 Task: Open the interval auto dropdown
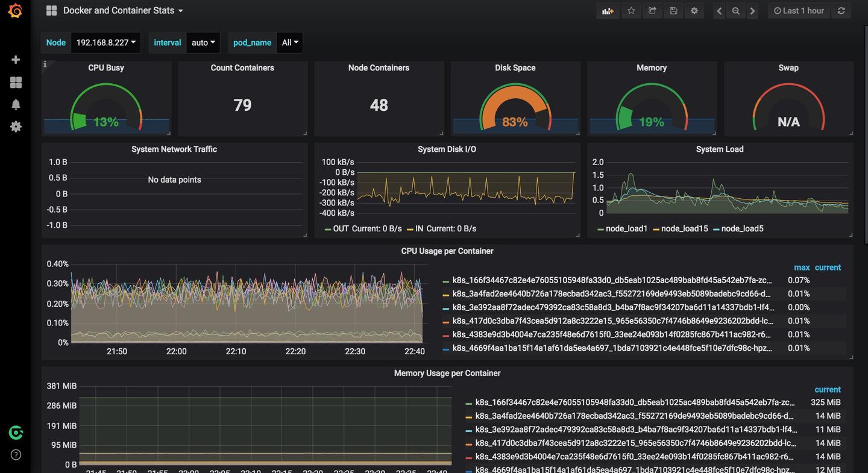point(203,43)
